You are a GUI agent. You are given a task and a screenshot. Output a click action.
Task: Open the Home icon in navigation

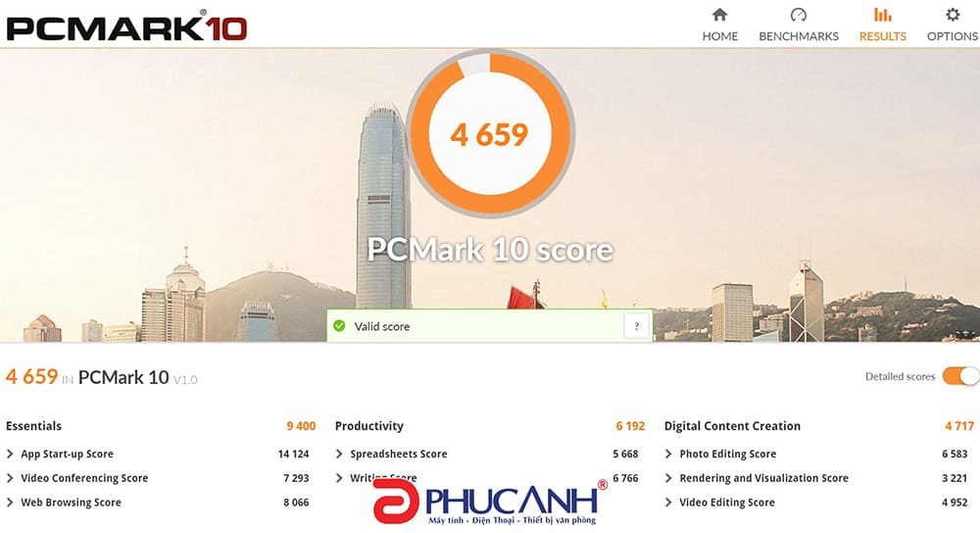[x=720, y=15]
